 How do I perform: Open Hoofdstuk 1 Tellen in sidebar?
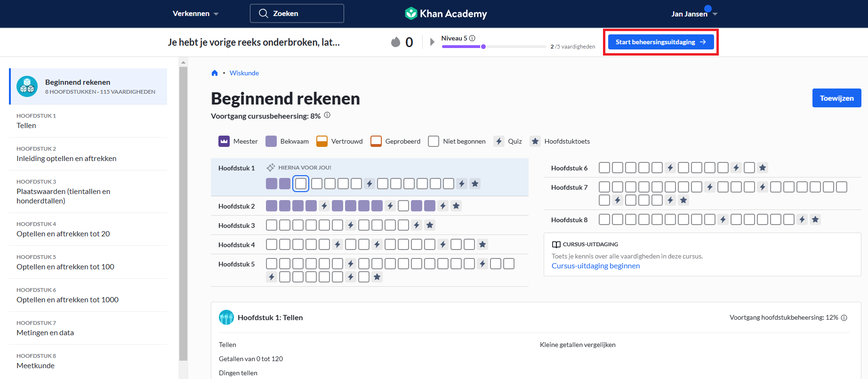click(88, 121)
